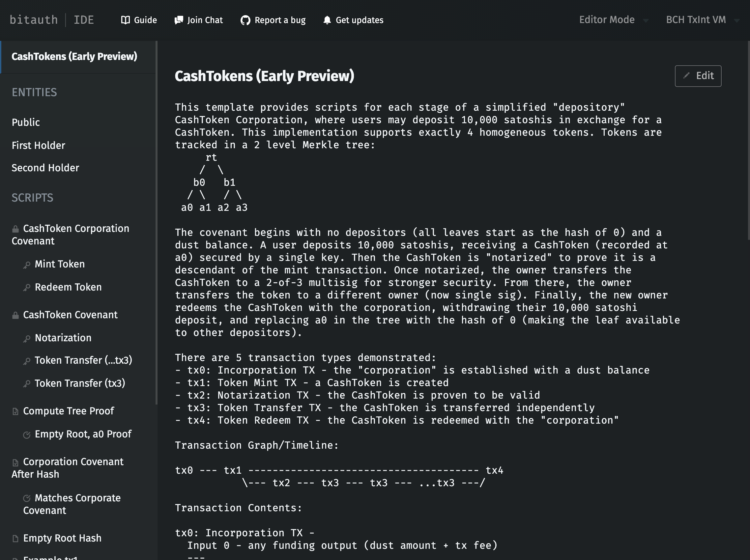Viewport: 750px width, 560px height.
Task: Click the GitHub icon for Report a bug
Action: click(x=245, y=20)
